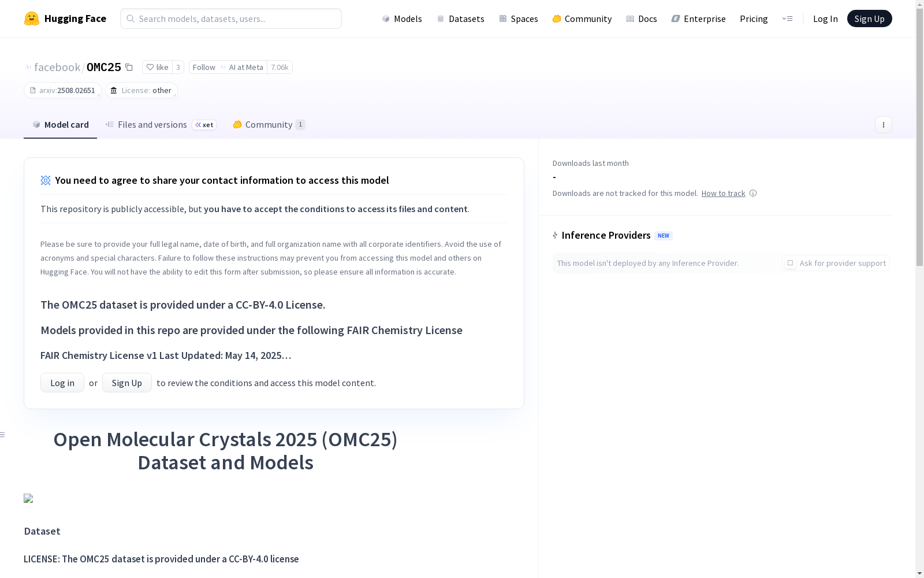
Task: Open the more options three-dot icon
Action: (x=883, y=125)
